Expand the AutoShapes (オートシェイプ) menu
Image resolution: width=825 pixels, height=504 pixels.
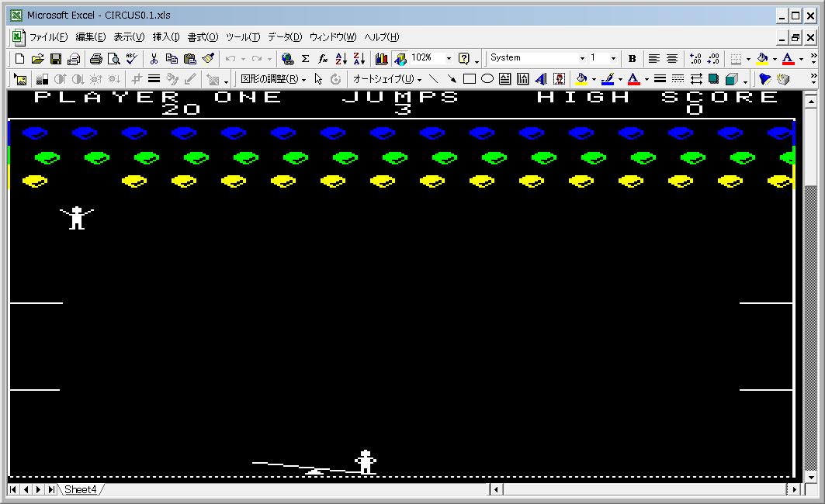click(x=387, y=79)
